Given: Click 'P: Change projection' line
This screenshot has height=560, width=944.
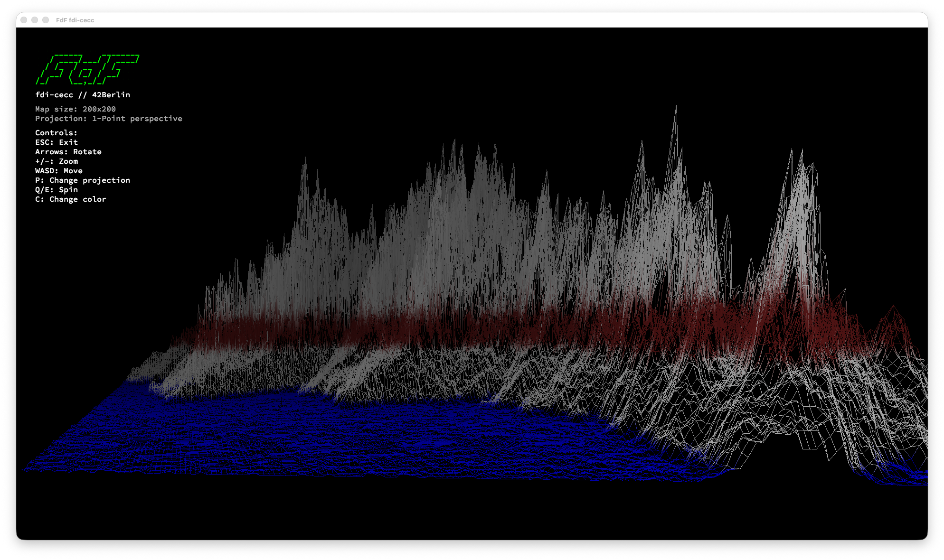Looking at the screenshot, I should coord(83,180).
